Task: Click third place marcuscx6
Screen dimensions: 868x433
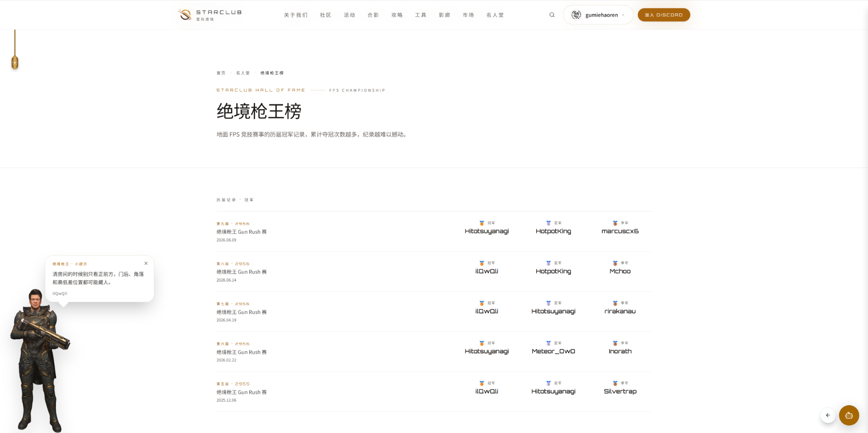Action: tap(620, 231)
